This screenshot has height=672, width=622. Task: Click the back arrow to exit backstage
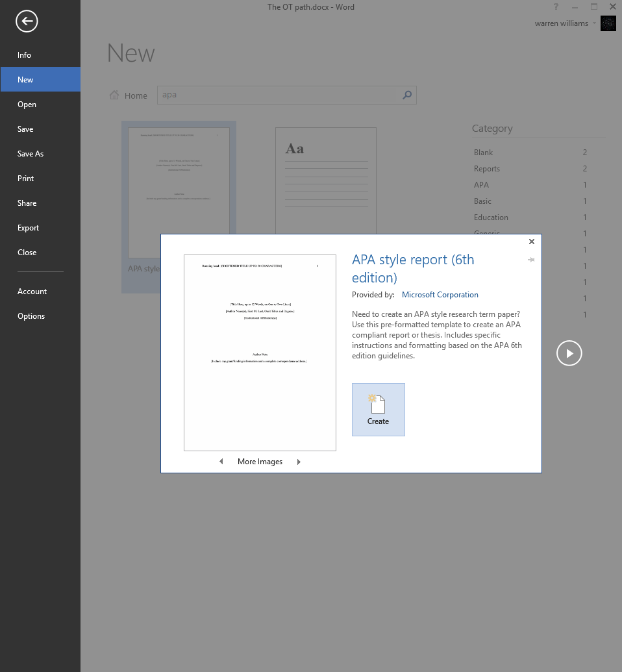(x=27, y=21)
